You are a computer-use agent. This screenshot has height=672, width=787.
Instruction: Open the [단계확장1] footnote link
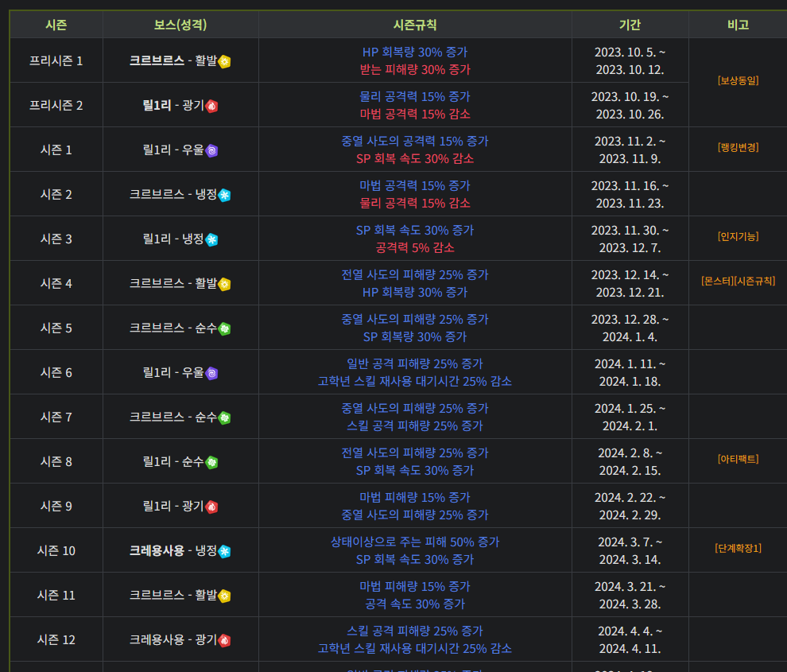pyautogui.click(x=738, y=548)
